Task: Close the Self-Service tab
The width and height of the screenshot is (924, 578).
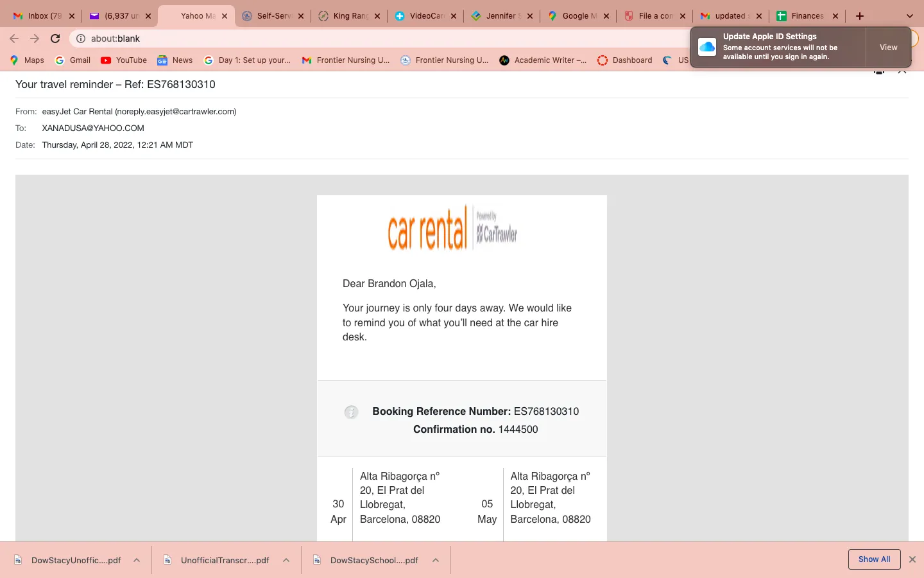Action: (x=301, y=16)
